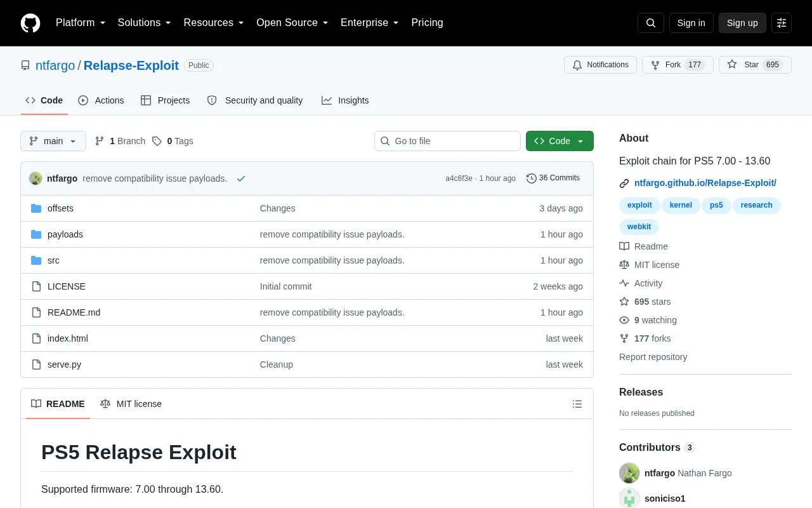Click the GitHub logo icon
Screen dimensions: 812x508
coord(30,23)
